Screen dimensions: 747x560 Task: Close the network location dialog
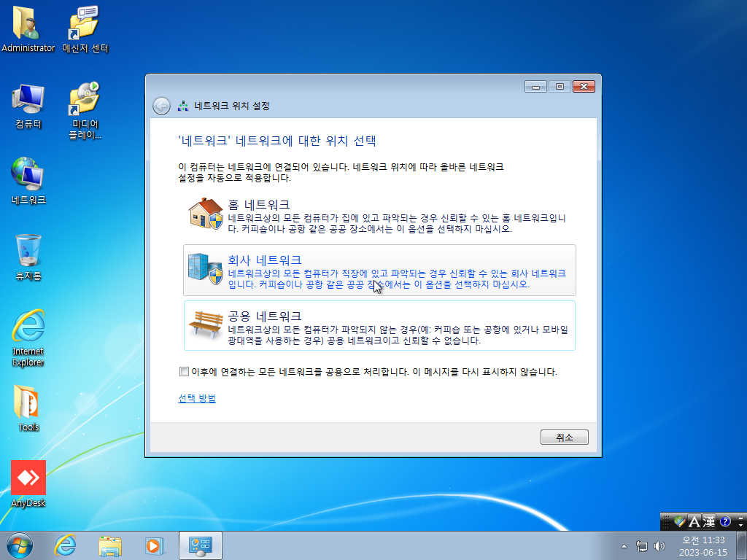coord(584,87)
